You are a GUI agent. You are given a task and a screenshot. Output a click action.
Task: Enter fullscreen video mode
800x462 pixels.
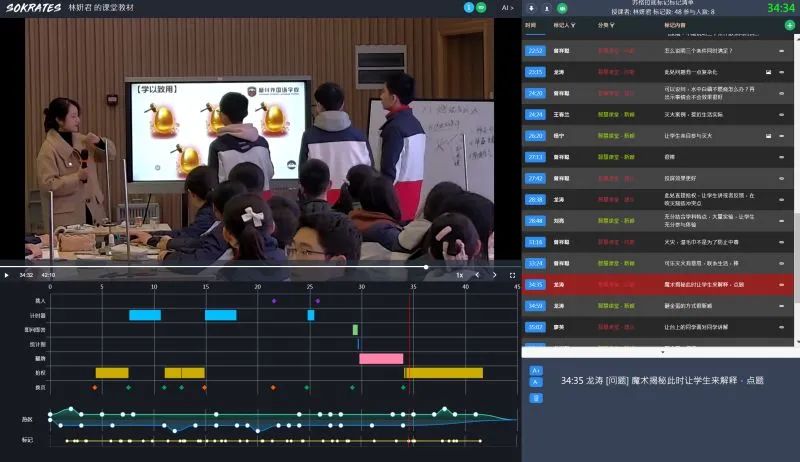coord(512,275)
